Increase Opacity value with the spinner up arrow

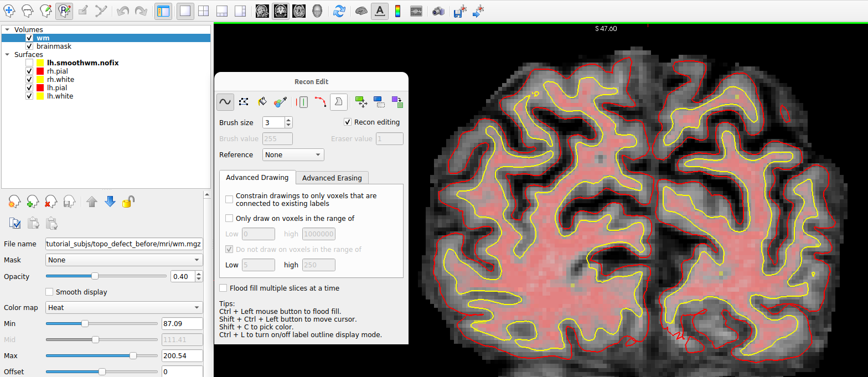tap(199, 273)
